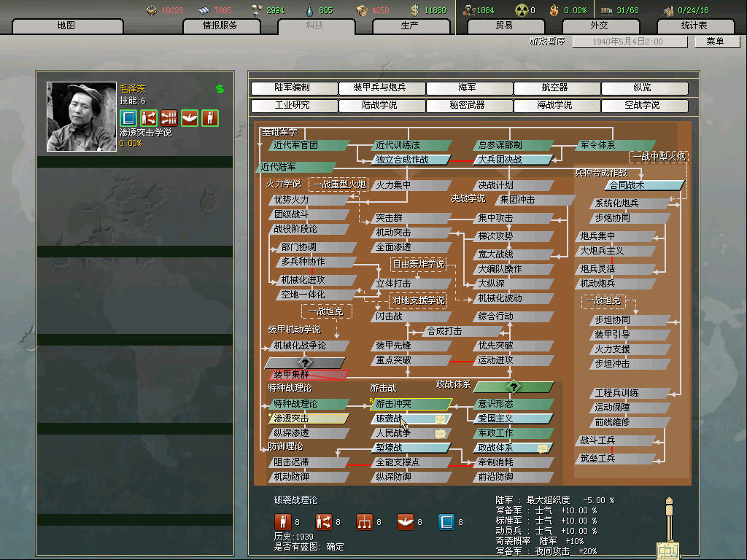Select the 陆军编制 research category
747x560 pixels.
point(294,87)
